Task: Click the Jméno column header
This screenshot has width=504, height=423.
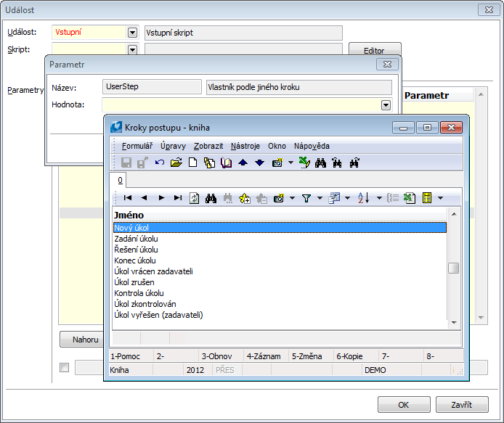Action: [280, 215]
